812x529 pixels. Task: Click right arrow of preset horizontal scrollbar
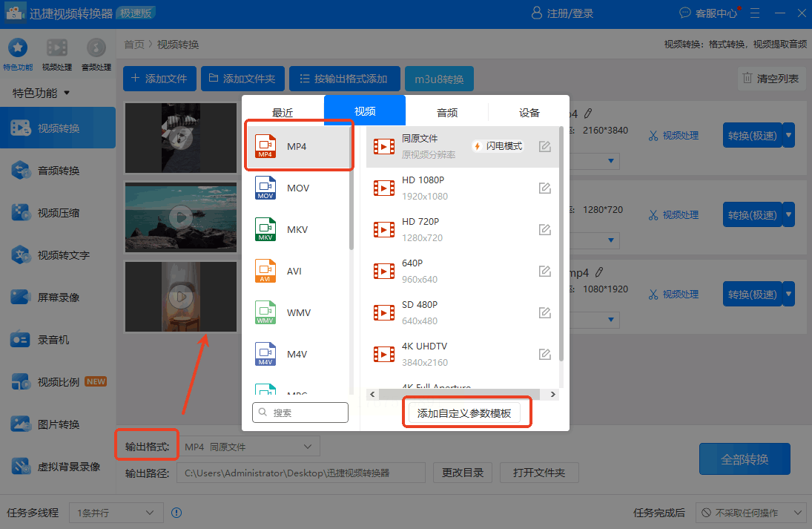point(553,394)
